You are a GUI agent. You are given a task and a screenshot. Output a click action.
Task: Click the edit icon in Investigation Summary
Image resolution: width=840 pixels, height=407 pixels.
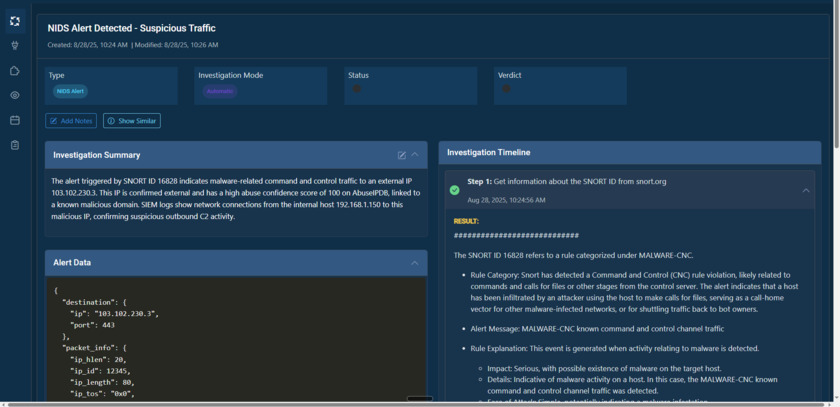402,155
